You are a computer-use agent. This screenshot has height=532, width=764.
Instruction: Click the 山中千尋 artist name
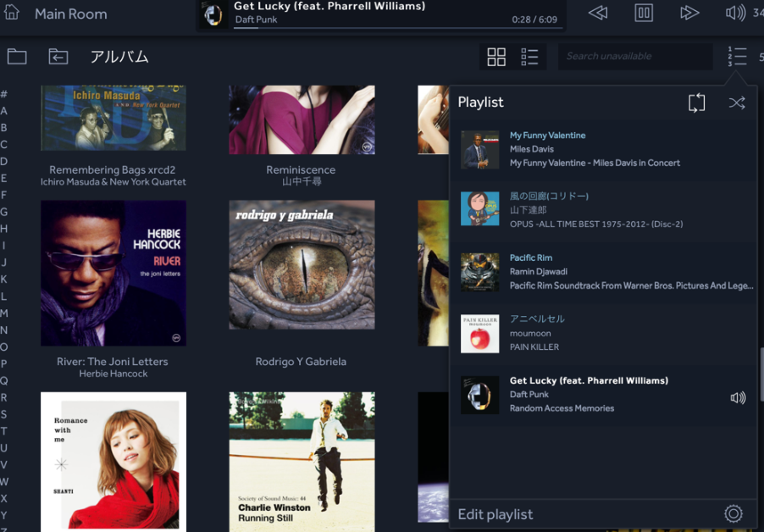pos(302,182)
